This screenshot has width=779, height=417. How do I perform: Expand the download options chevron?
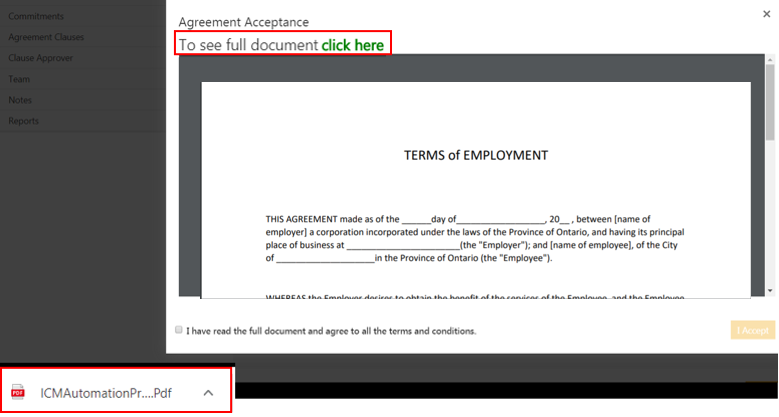(209, 393)
